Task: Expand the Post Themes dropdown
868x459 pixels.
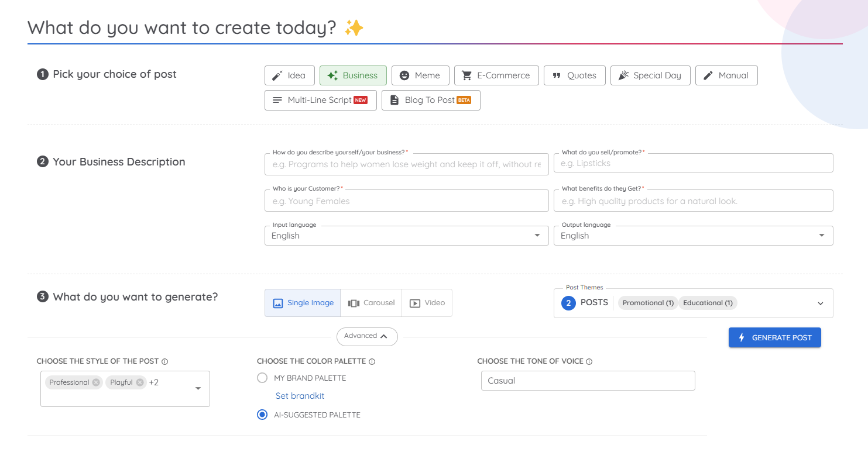Action: [820, 303]
